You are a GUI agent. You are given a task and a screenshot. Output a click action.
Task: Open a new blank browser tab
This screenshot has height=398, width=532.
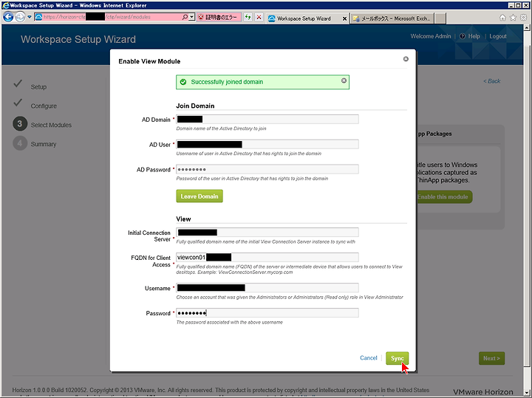tap(440, 18)
